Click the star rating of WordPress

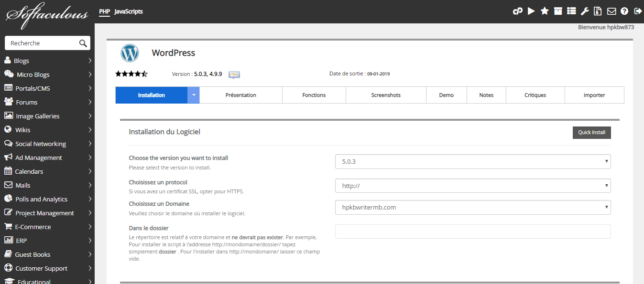(131, 74)
